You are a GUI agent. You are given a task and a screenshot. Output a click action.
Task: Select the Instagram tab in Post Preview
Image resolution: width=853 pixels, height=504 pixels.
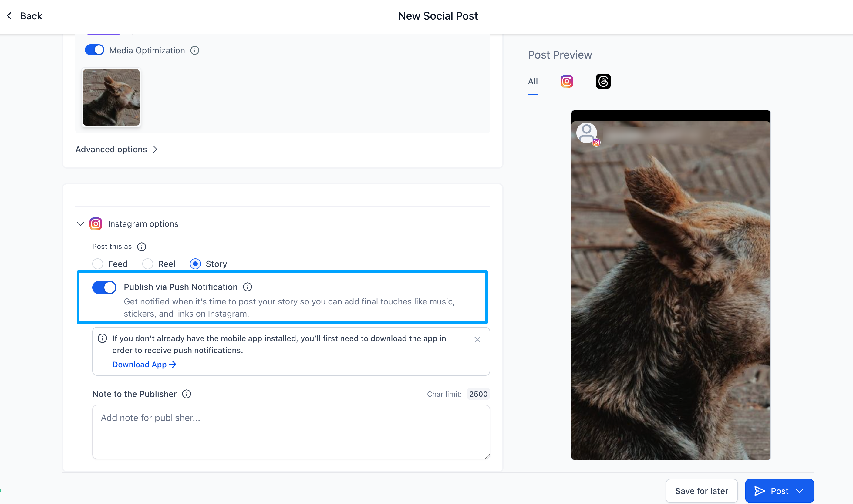tap(566, 81)
